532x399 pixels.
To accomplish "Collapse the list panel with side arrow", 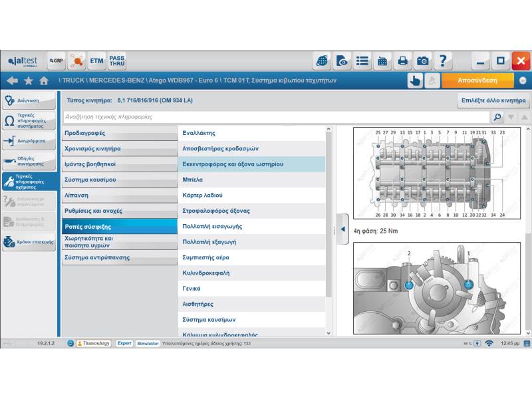I will pos(343,229).
